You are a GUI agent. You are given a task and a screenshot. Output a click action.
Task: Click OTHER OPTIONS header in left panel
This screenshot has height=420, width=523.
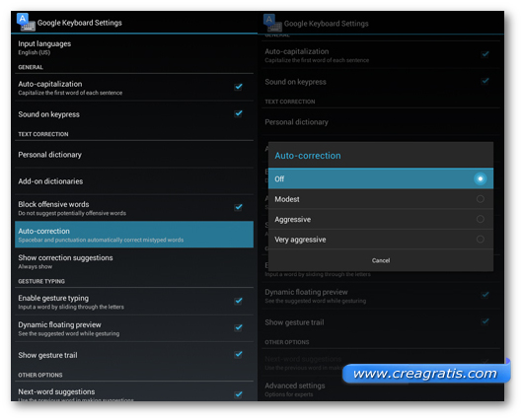point(40,375)
